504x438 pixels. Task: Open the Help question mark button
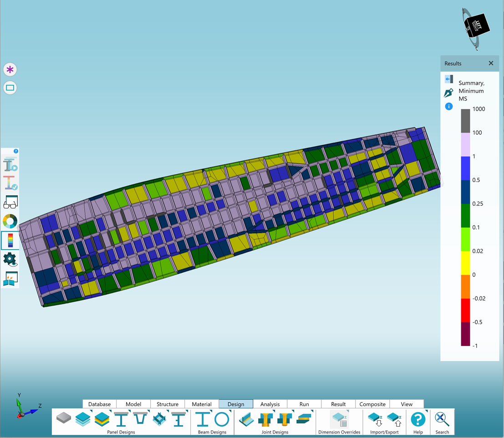click(x=418, y=419)
